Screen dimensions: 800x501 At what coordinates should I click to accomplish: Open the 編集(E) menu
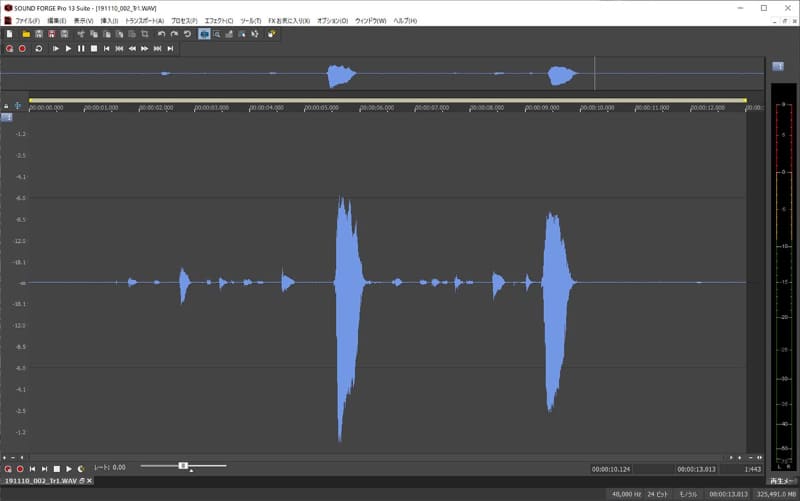pos(57,21)
